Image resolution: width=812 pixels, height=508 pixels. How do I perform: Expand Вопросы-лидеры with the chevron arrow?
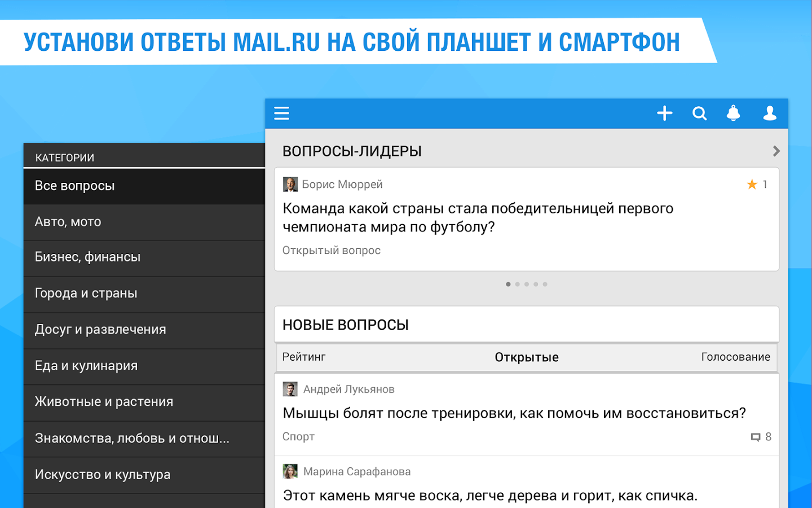[776, 151]
